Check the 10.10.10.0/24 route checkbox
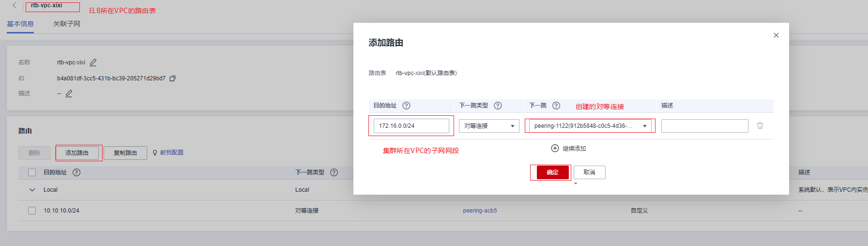Viewport: 868px width, 246px height. [x=32, y=211]
